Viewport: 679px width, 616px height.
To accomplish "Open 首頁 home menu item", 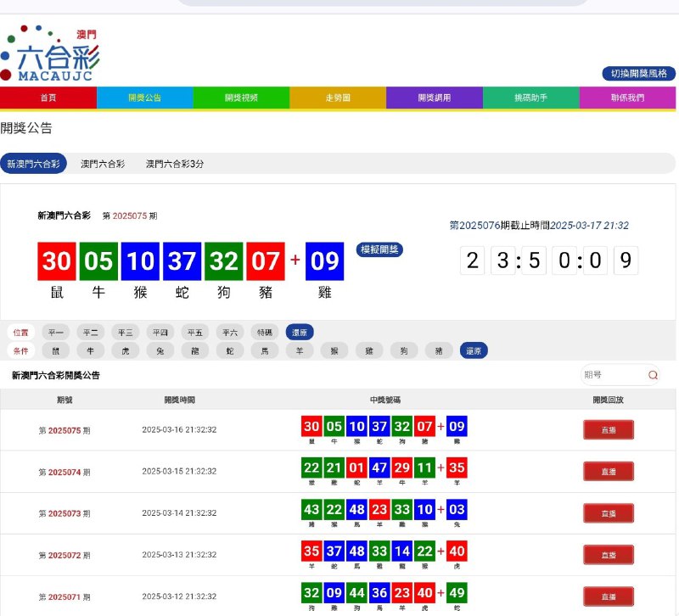I will (x=48, y=98).
